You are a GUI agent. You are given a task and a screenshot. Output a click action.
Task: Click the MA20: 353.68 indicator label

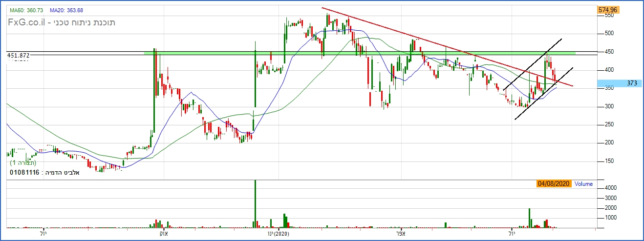point(66,11)
